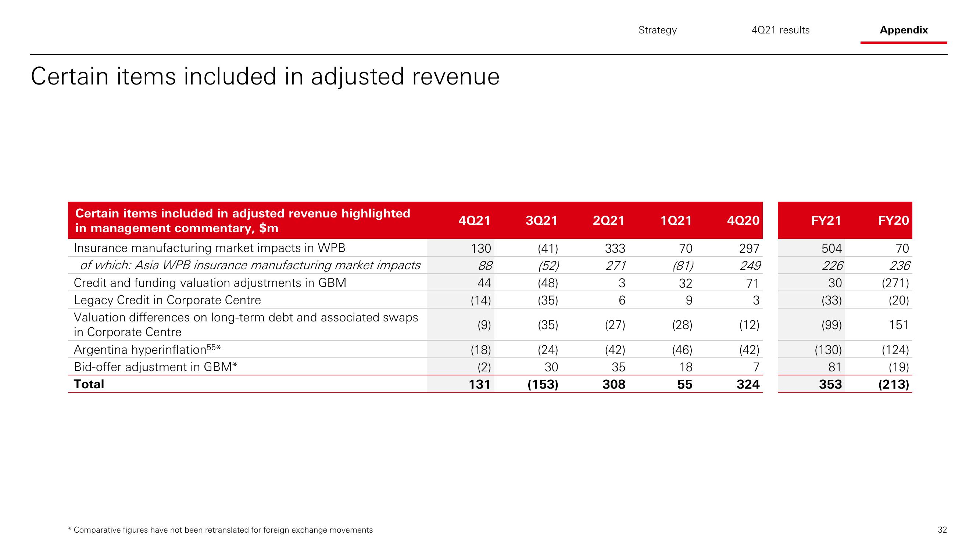The height and width of the screenshot is (551, 980).
Task: Click the footnote about comparative figures retranslation
Action: pos(220,530)
